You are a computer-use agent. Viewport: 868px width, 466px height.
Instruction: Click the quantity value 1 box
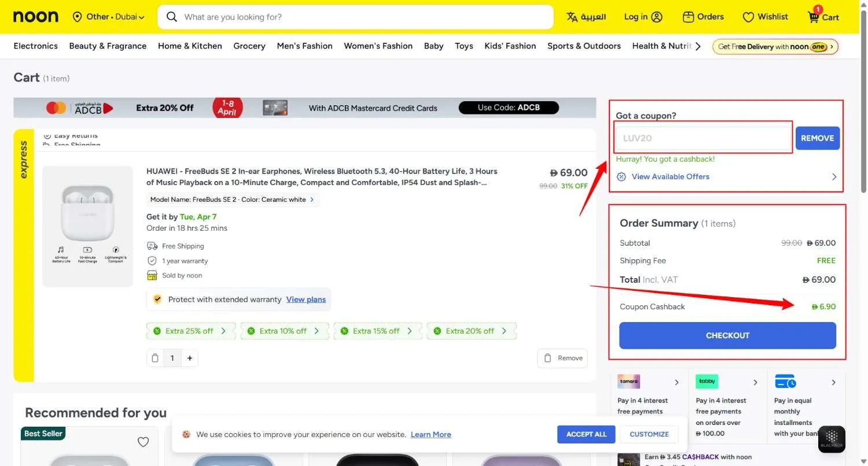coord(172,358)
